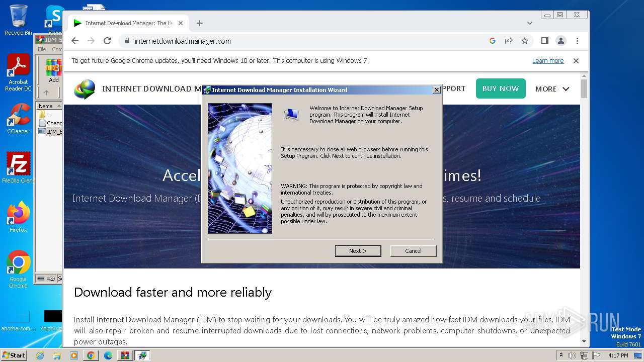Open FileZilla Client desktop icon
The width and height of the screenshot is (644, 362).
18,168
